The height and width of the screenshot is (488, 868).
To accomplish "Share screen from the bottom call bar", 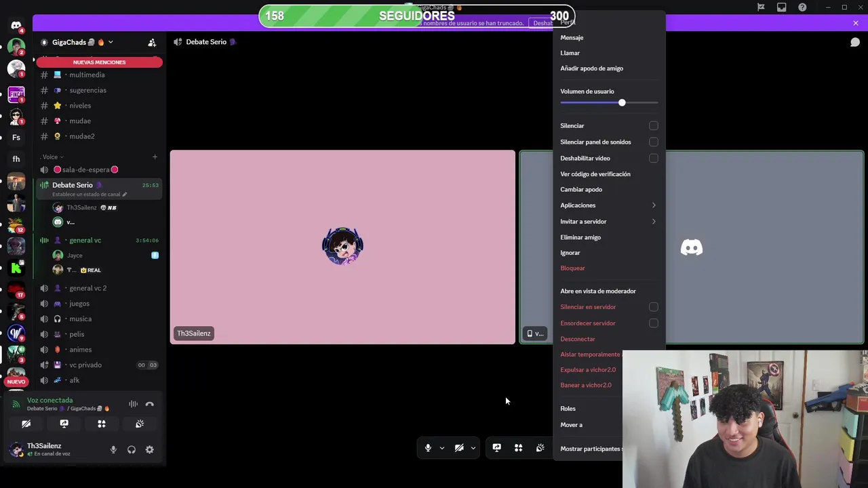I will click(497, 448).
